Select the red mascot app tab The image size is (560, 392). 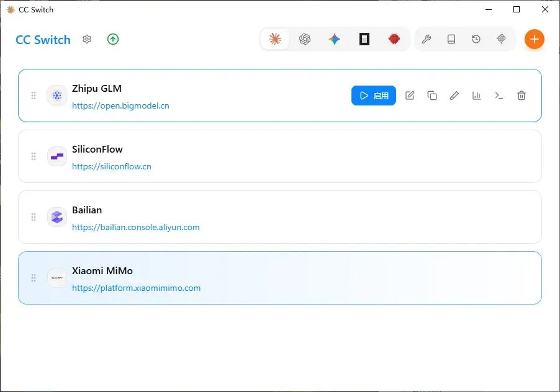click(x=394, y=39)
